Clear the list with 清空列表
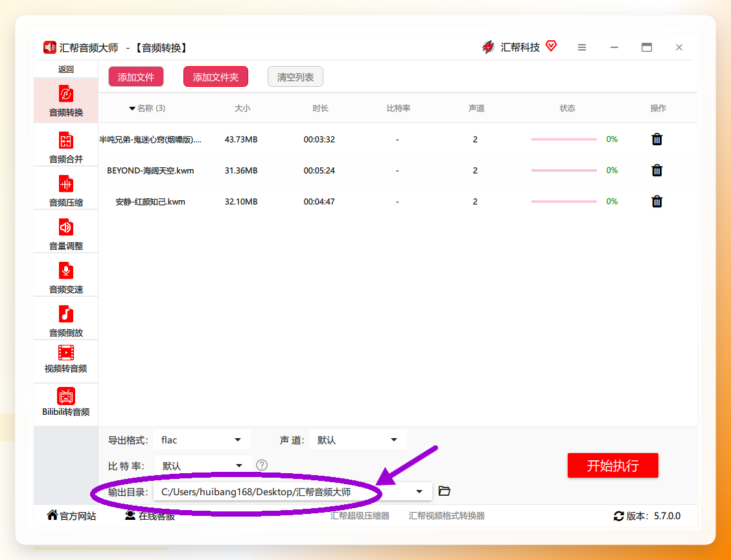This screenshot has height=560, width=731. [x=296, y=77]
